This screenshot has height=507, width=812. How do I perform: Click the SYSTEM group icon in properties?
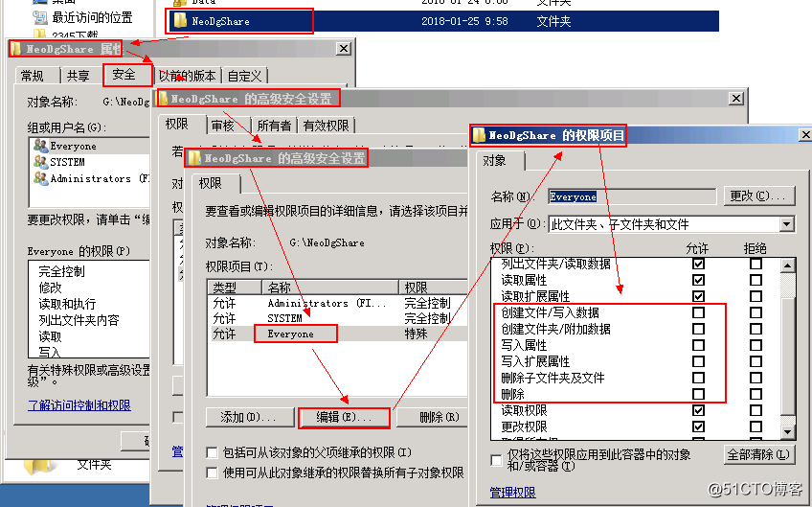pyautogui.click(x=40, y=162)
